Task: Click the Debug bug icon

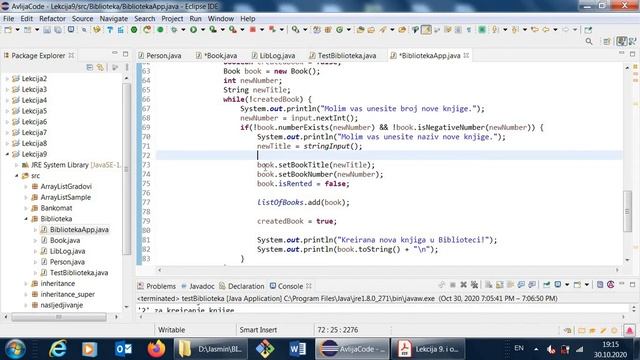Action: 174,29
